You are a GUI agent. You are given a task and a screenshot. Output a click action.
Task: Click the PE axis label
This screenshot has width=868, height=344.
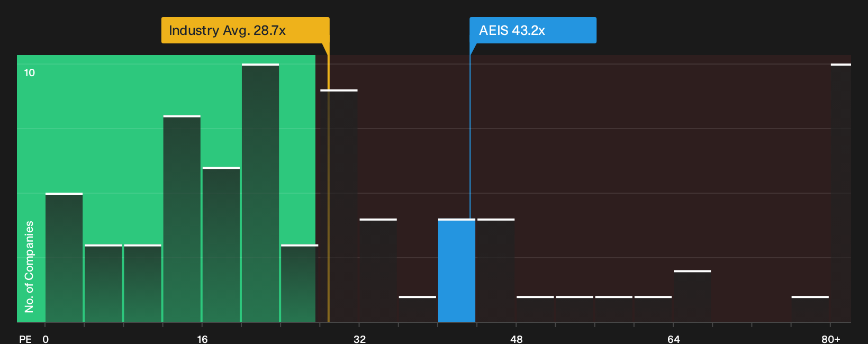pyautogui.click(x=25, y=339)
